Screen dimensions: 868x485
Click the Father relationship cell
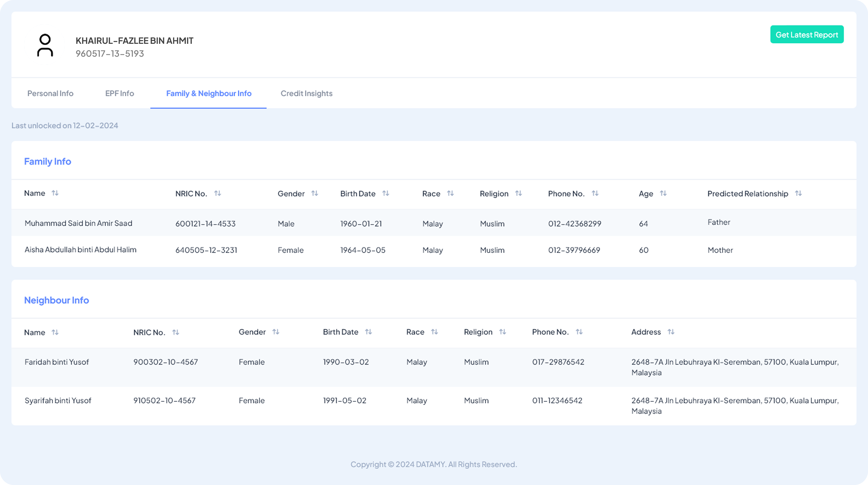[x=719, y=222]
